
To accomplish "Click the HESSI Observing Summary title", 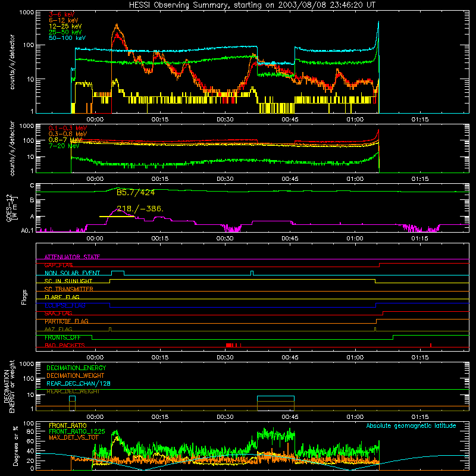I will 252,5.
